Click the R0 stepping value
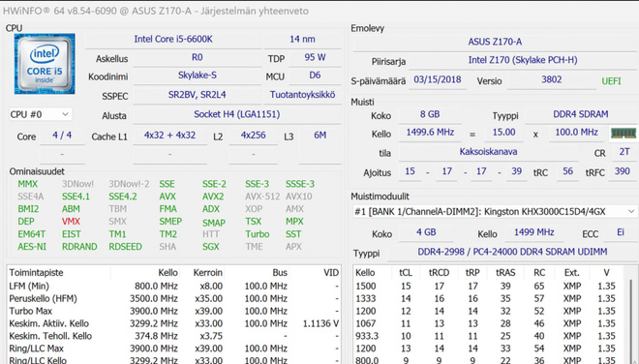 click(x=198, y=57)
